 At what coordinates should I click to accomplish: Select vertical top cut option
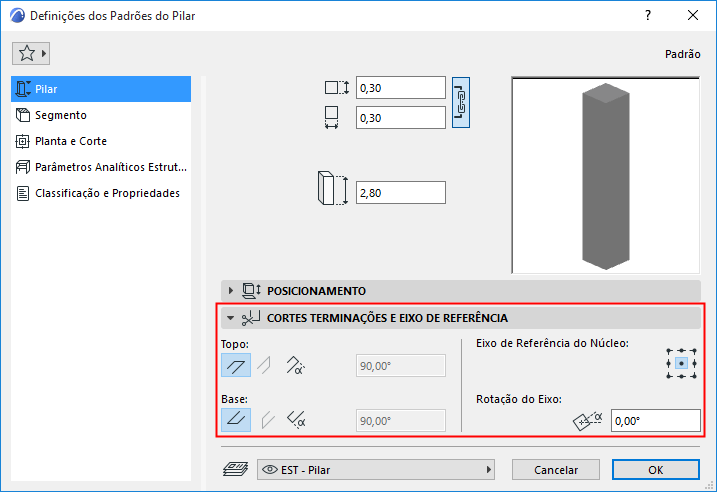pyautogui.click(x=264, y=365)
